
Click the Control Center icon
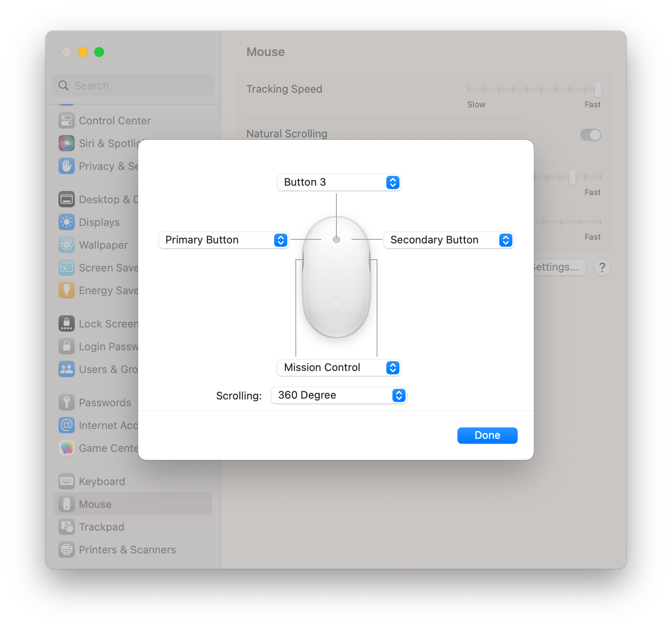coord(67,121)
